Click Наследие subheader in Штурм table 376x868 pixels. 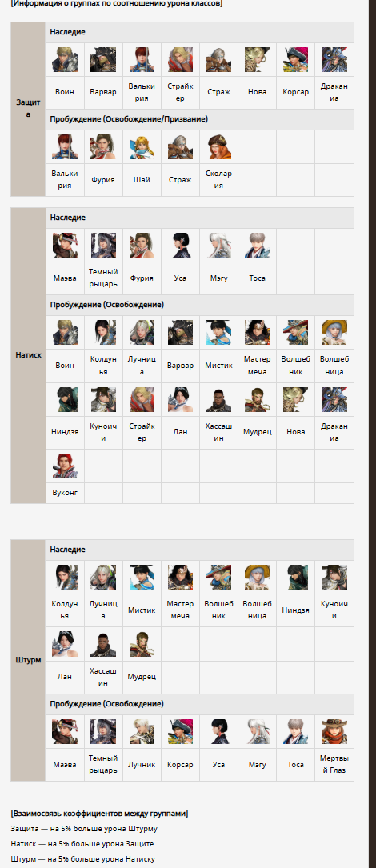tap(67, 550)
